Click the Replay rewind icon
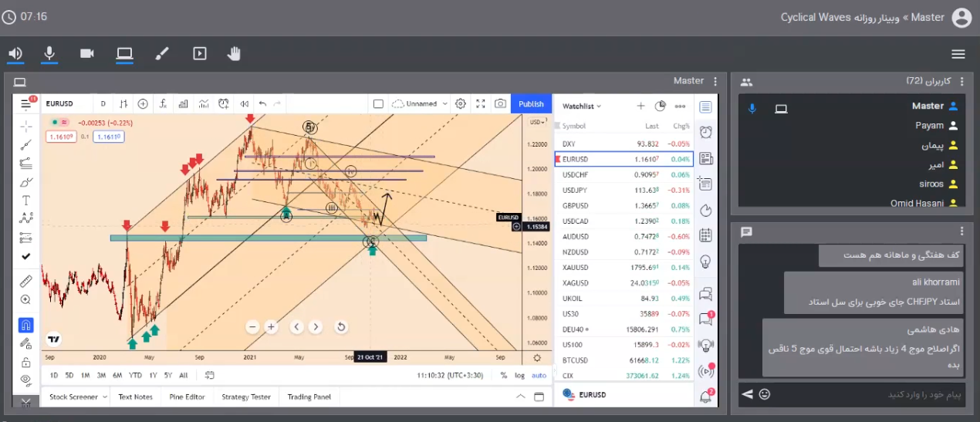The height and width of the screenshot is (422, 980). [x=244, y=104]
